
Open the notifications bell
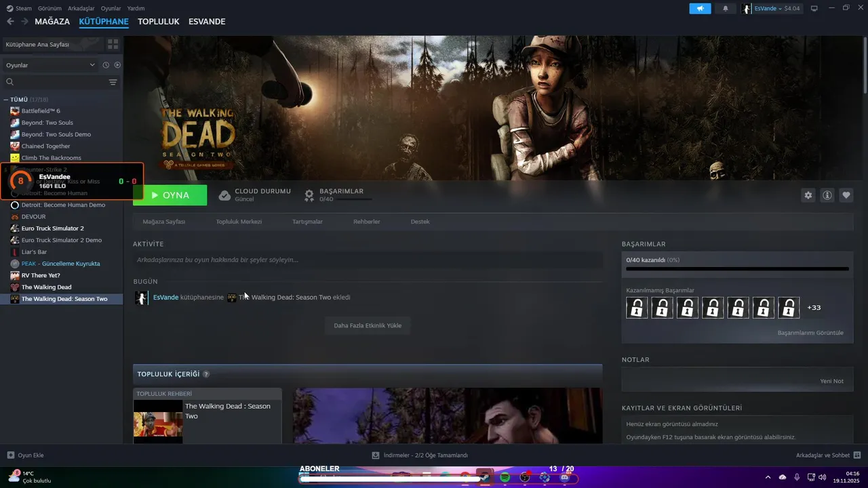726,8
